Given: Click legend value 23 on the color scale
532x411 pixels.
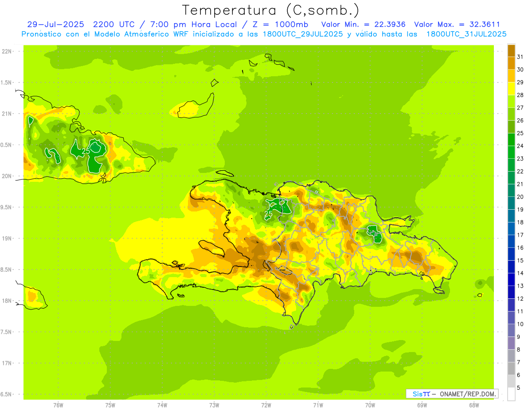Looking at the screenshot, I should pos(520,159).
